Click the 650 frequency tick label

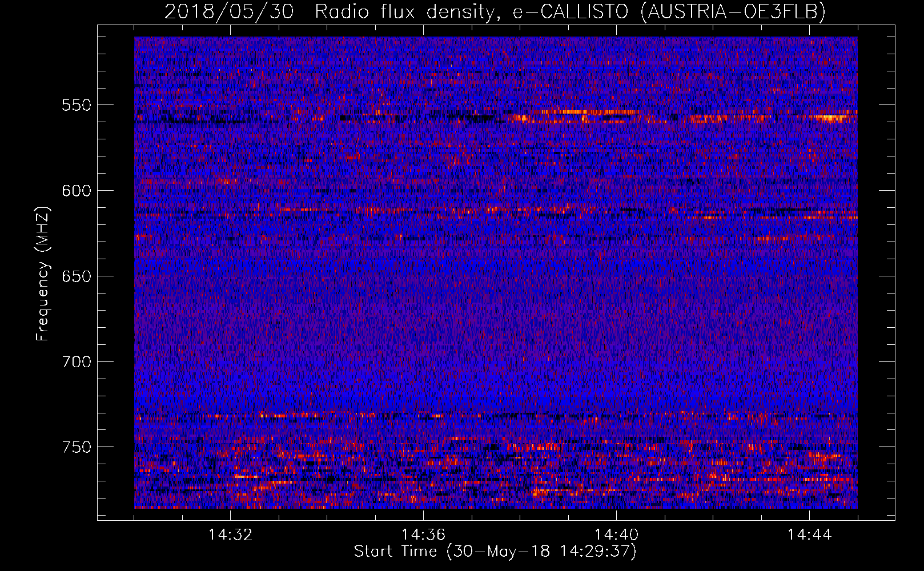coord(77,276)
